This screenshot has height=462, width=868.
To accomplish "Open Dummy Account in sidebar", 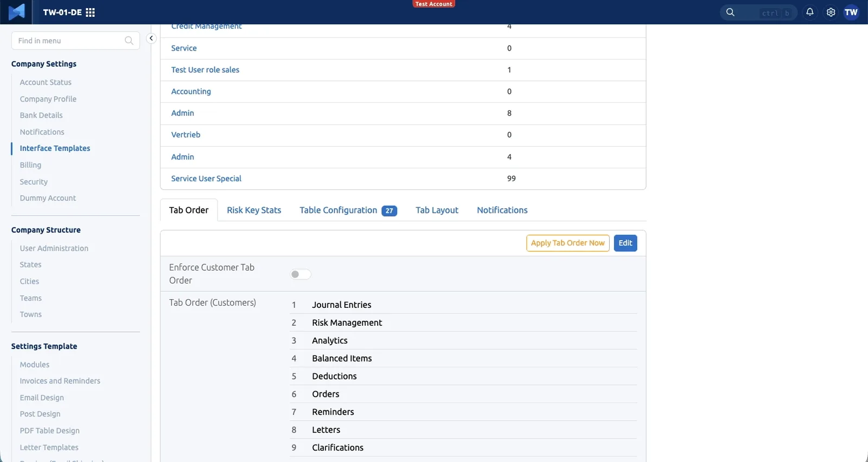I will pyautogui.click(x=48, y=198).
